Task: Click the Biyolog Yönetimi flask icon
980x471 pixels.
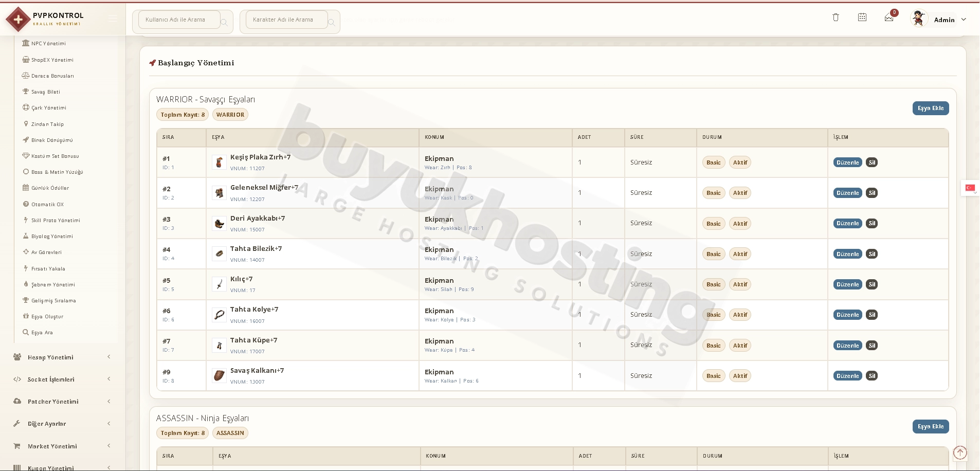Action: 26,236
